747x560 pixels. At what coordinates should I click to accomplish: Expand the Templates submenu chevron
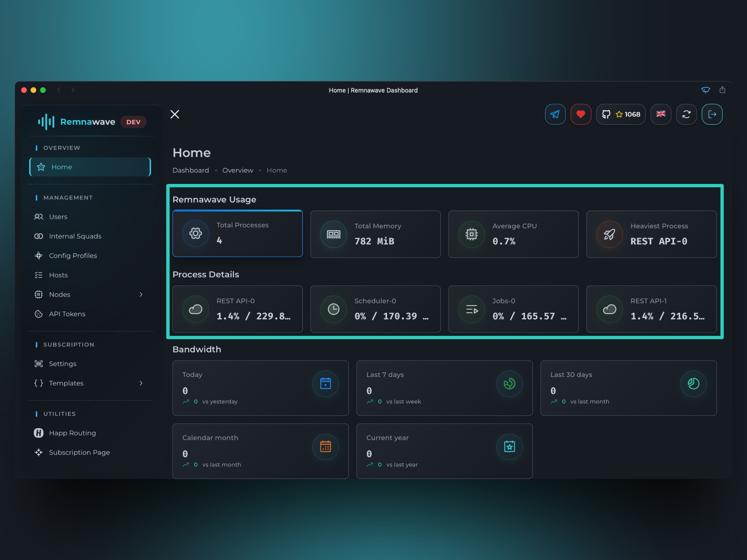pos(141,383)
